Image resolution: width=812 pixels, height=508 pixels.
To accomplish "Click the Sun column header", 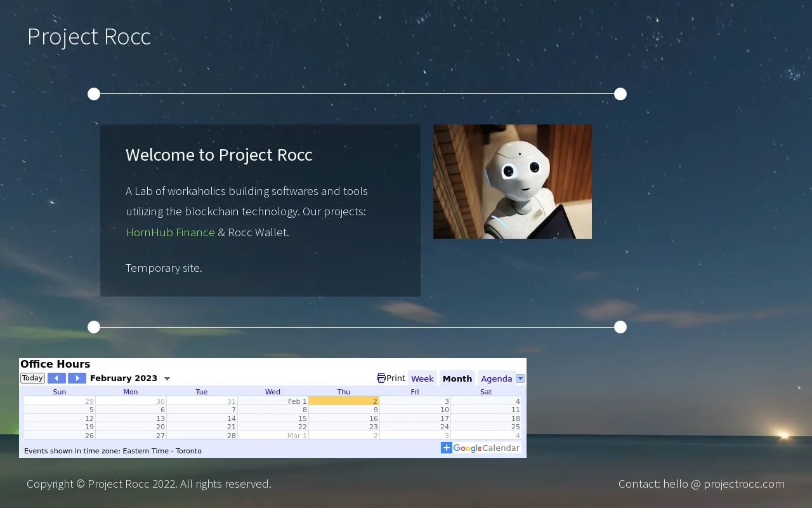I will [x=60, y=392].
